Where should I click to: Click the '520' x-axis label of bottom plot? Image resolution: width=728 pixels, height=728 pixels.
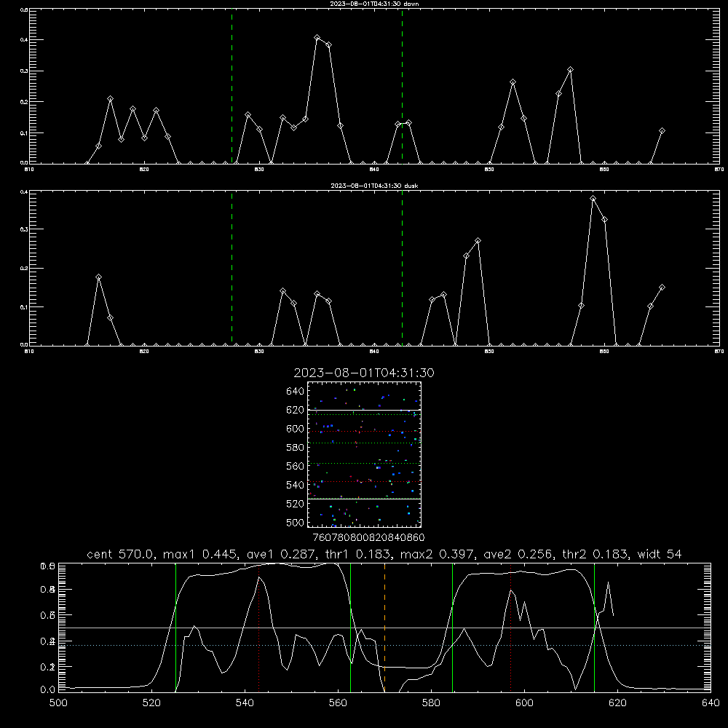152,703
